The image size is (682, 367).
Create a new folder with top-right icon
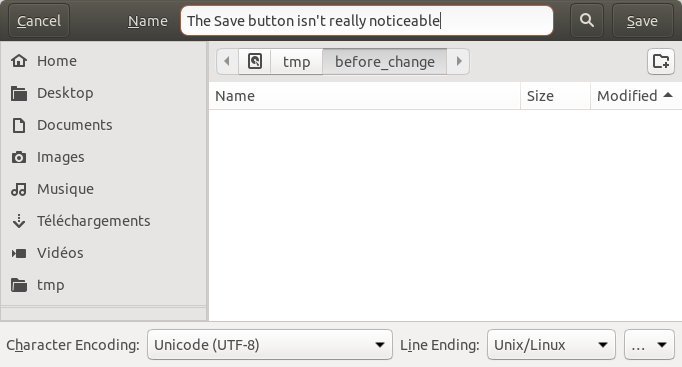(661, 61)
